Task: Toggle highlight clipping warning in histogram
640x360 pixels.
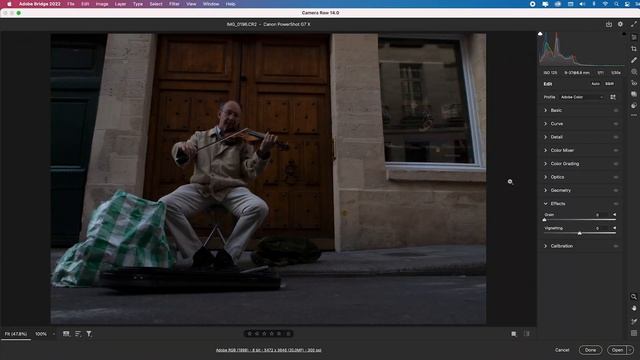Action: [x=624, y=34]
